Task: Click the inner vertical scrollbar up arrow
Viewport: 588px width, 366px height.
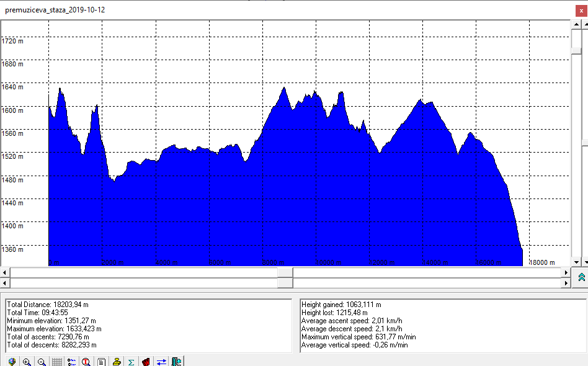Action: tap(576, 25)
